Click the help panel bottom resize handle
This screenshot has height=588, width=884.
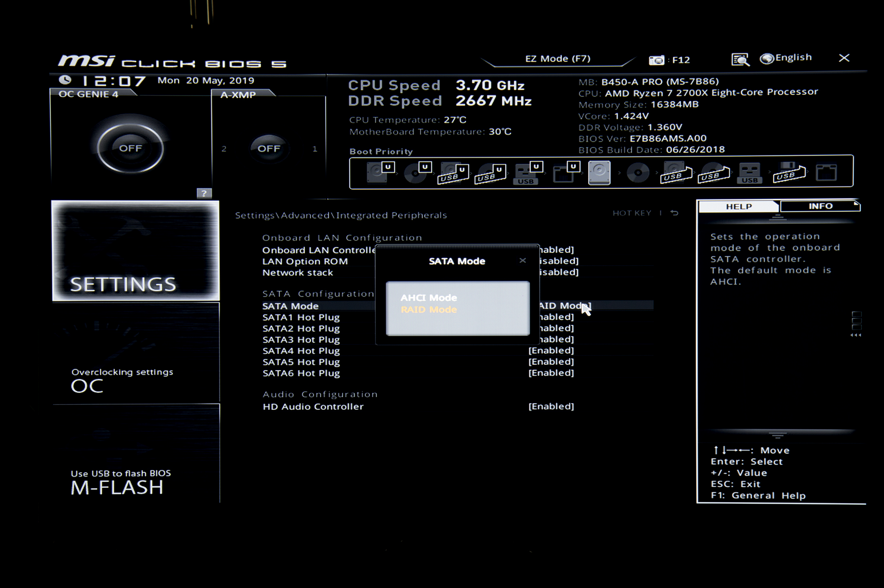[778, 435]
